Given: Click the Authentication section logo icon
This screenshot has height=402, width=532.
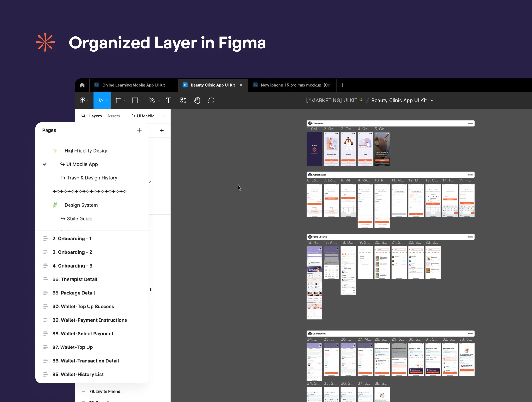Looking at the screenshot, I should [310, 175].
